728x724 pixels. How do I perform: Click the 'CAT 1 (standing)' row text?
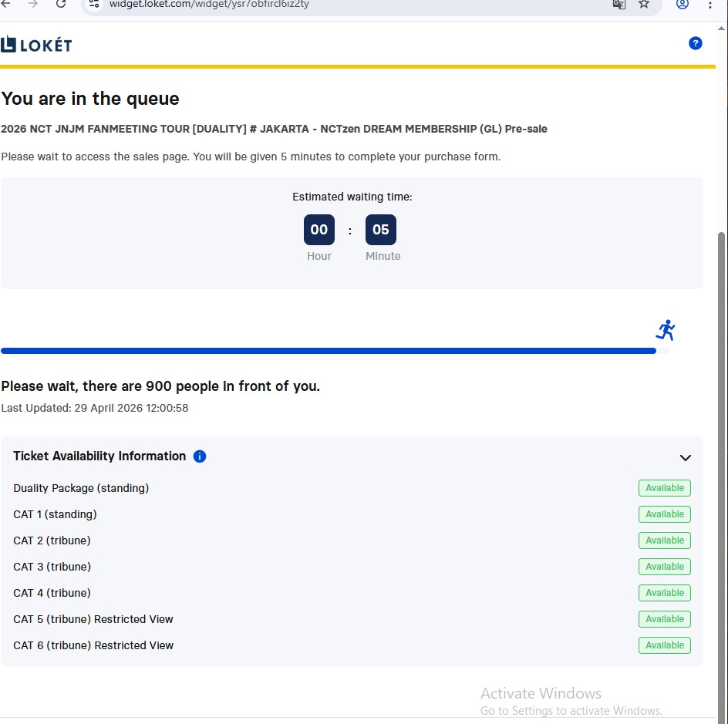pyautogui.click(x=55, y=514)
